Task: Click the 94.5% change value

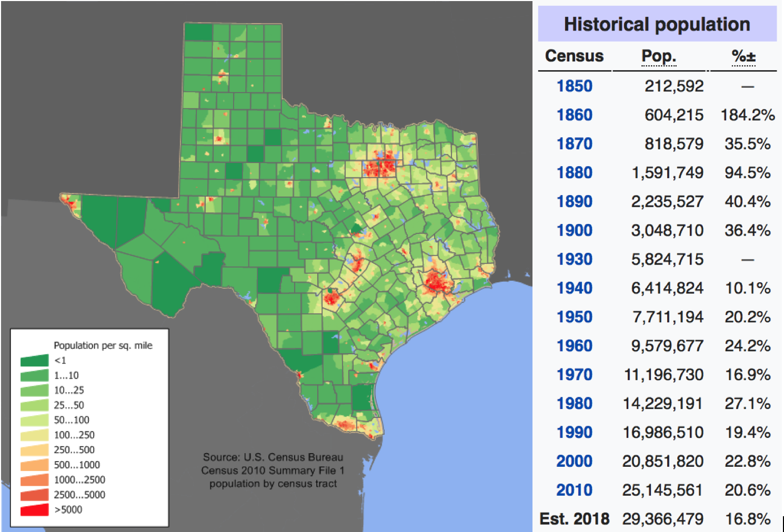Action: pos(748,173)
